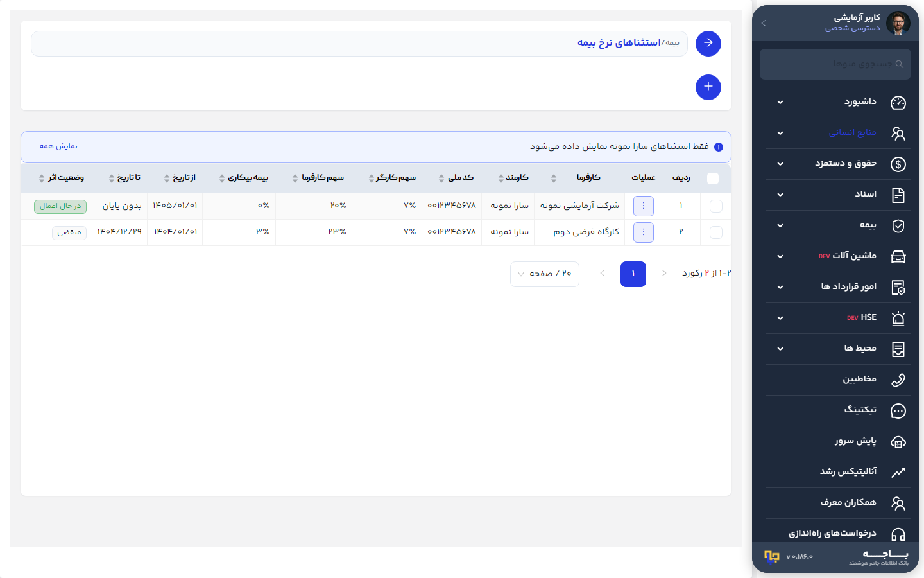The width and height of the screenshot is (924, 578).
Task: Click the حقوق و دستمزد dollar icon
Action: (x=898, y=164)
